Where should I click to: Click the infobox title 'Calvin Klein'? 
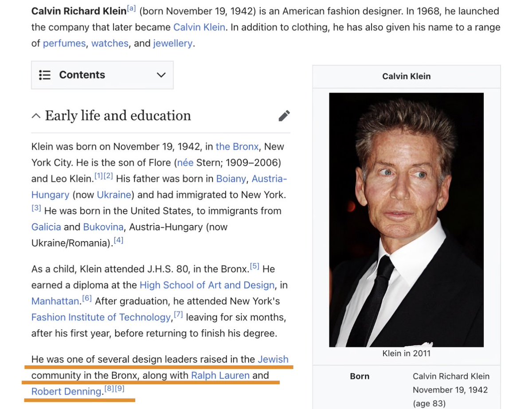coord(406,76)
